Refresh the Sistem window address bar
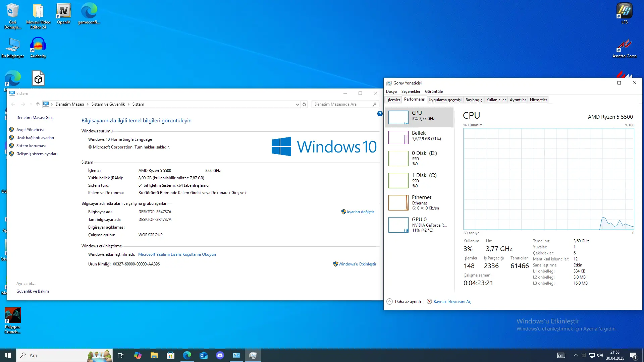 (304, 104)
